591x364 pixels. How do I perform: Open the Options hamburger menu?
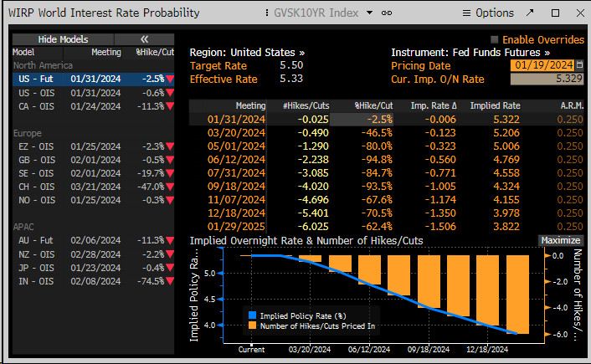click(488, 13)
